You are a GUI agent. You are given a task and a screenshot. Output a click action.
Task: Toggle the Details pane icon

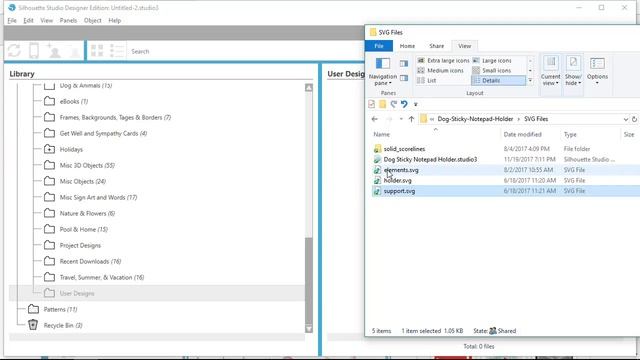[x=404, y=78]
